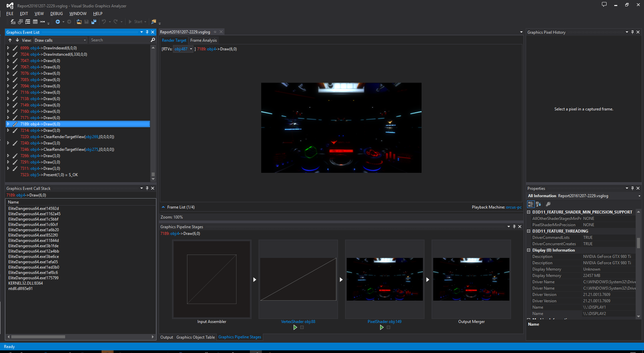Image resolution: width=644 pixels, height=353 pixels.
Task: Pin the Report20161207-2229.vsglog tab
Action: [x=215, y=32]
